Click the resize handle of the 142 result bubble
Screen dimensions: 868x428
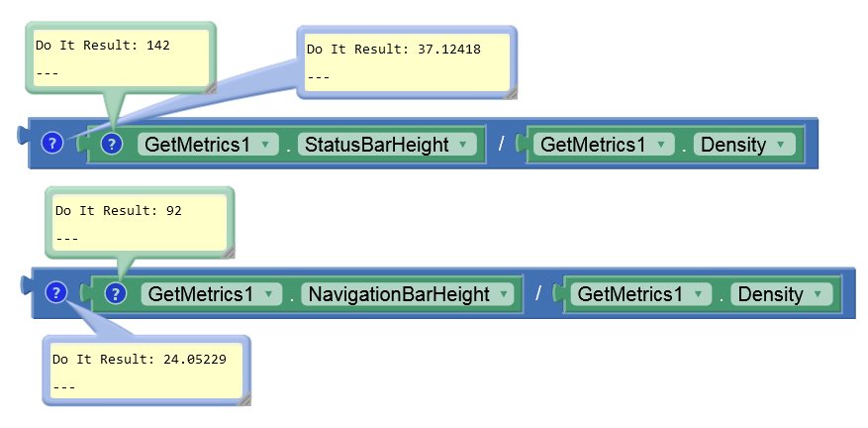[x=210, y=87]
